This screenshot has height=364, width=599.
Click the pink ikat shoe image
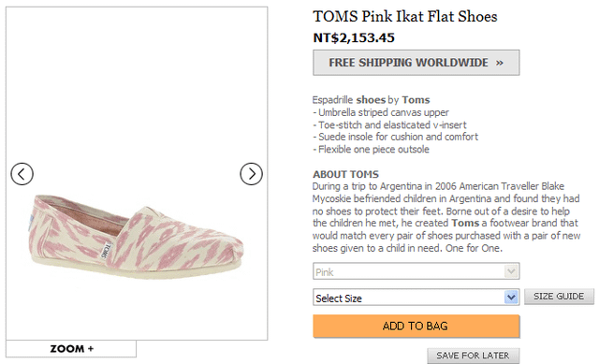pos(136,236)
